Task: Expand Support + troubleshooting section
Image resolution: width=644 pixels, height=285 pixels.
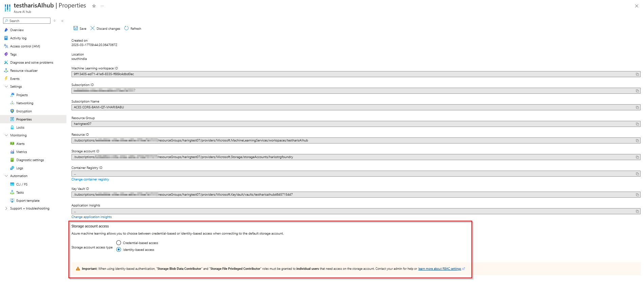Action: (x=6, y=209)
